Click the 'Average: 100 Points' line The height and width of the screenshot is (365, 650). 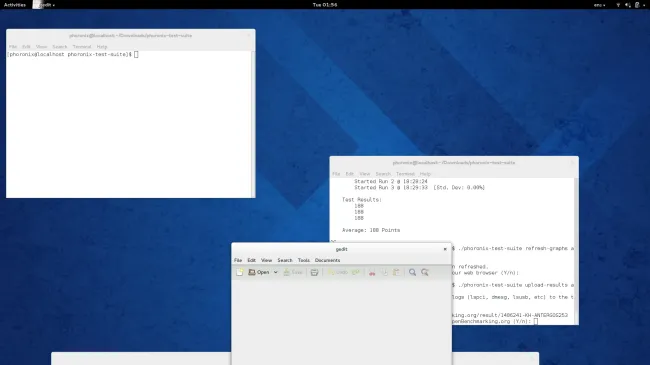click(371, 230)
